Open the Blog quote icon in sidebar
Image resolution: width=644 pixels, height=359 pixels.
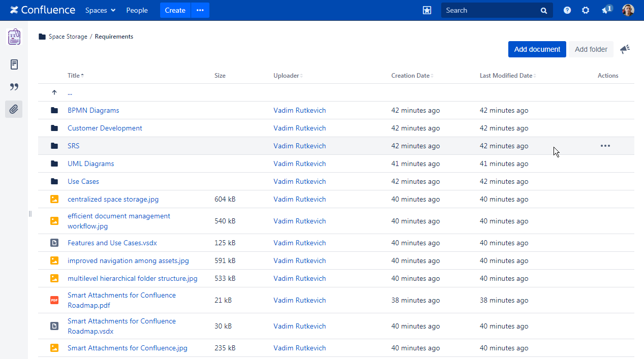[14, 87]
